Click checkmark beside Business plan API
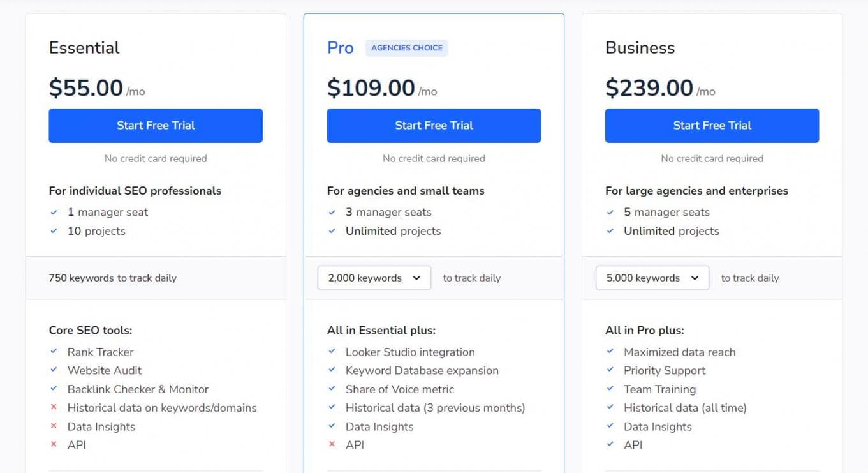Image resolution: width=868 pixels, height=473 pixels. (610, 445)
